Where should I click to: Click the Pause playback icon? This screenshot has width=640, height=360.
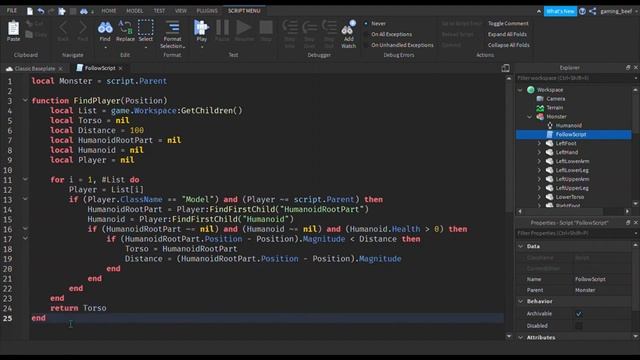[222, 28]
